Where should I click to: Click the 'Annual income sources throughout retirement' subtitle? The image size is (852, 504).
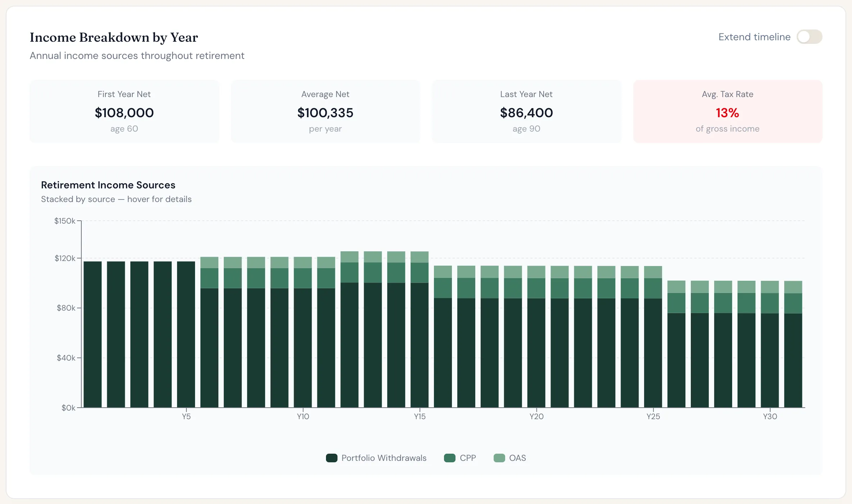[137, 56]
